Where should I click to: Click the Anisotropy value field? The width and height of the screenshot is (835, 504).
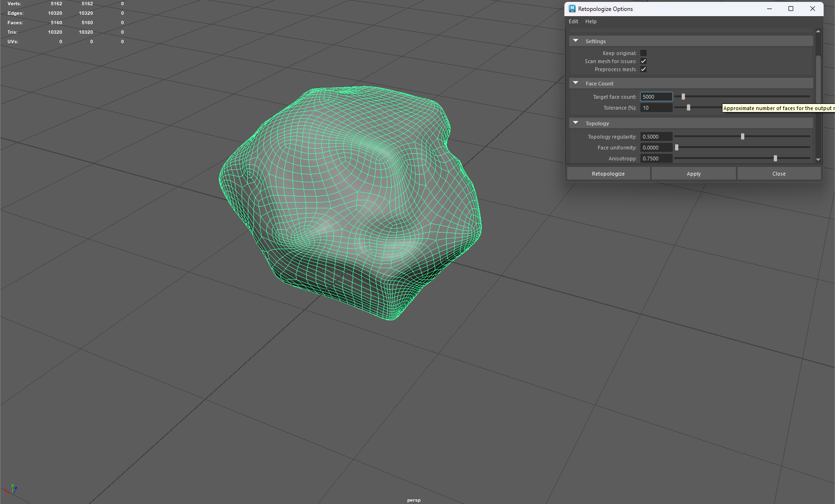pyautogui.click(x=657, y=159)
